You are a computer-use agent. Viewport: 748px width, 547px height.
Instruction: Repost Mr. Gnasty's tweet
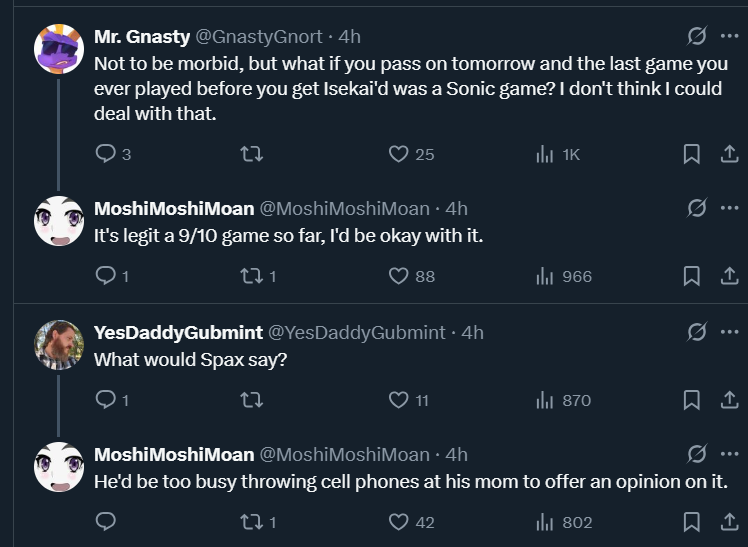[252, 154]
